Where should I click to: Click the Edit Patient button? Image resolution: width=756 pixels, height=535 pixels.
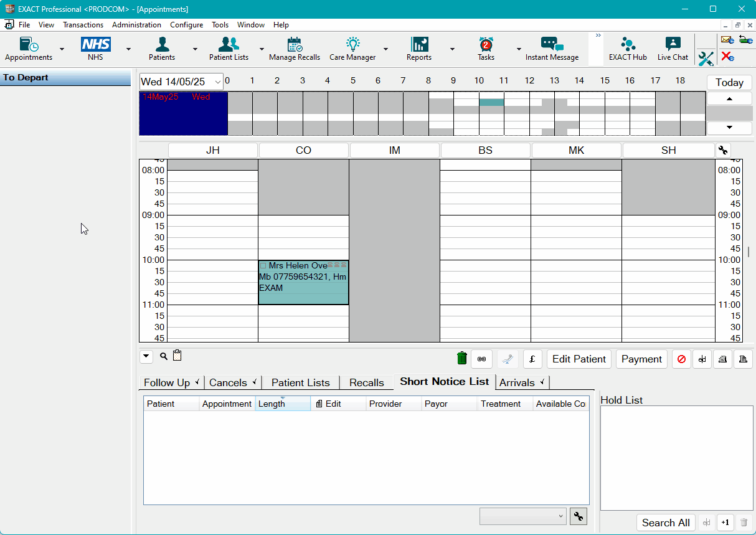click(x=579, y=359)
